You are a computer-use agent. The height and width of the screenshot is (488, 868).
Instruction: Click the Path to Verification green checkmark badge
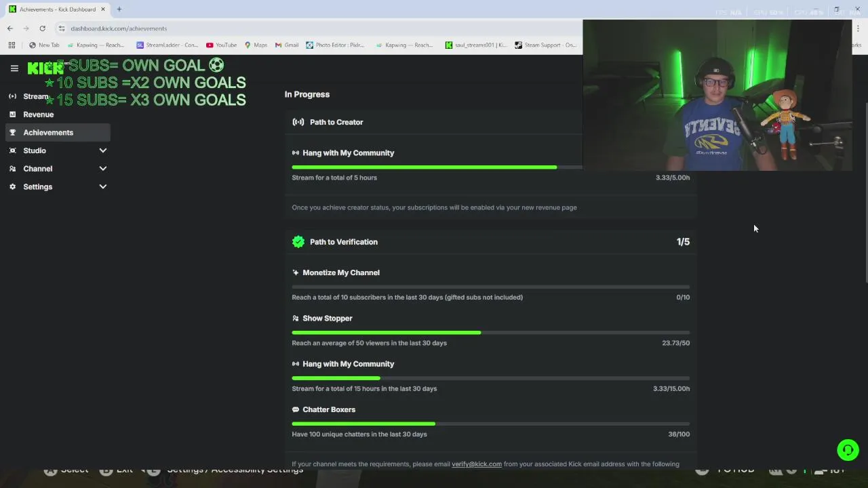(298, 242)
